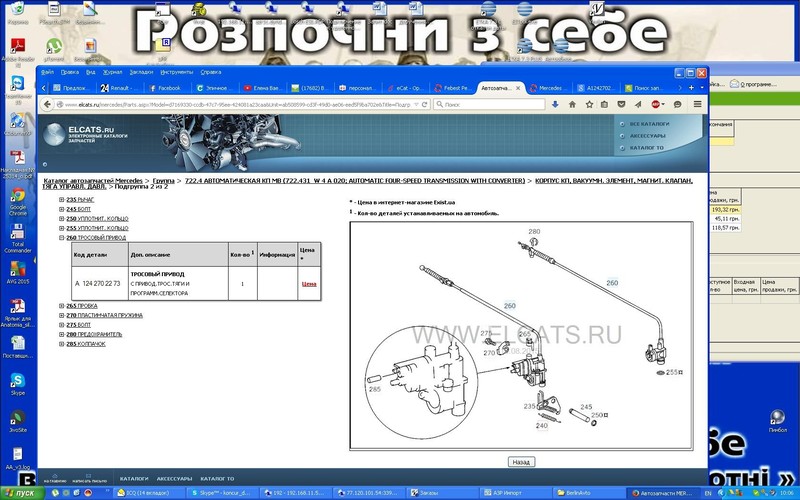The image size is (800, 500).
Task: Expand the 255 УПЛОТНИТ. КОЛЬЦО node
Action: [61, 228]
